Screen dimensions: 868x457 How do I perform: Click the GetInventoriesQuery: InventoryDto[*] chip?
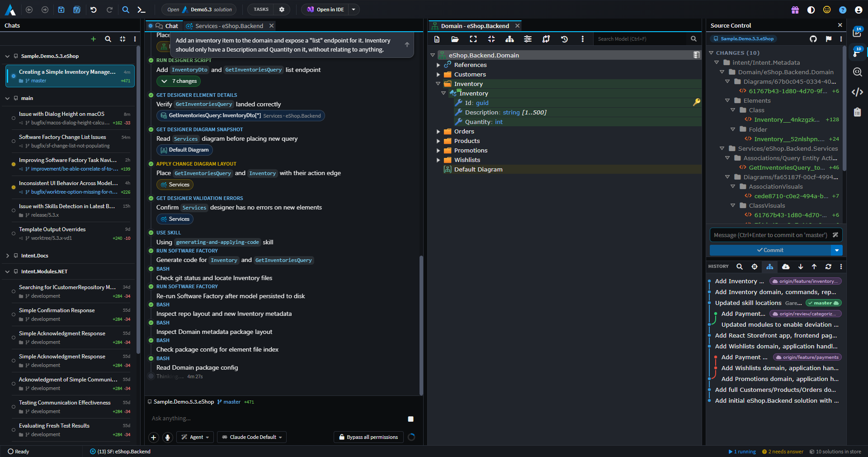point(241,116)
